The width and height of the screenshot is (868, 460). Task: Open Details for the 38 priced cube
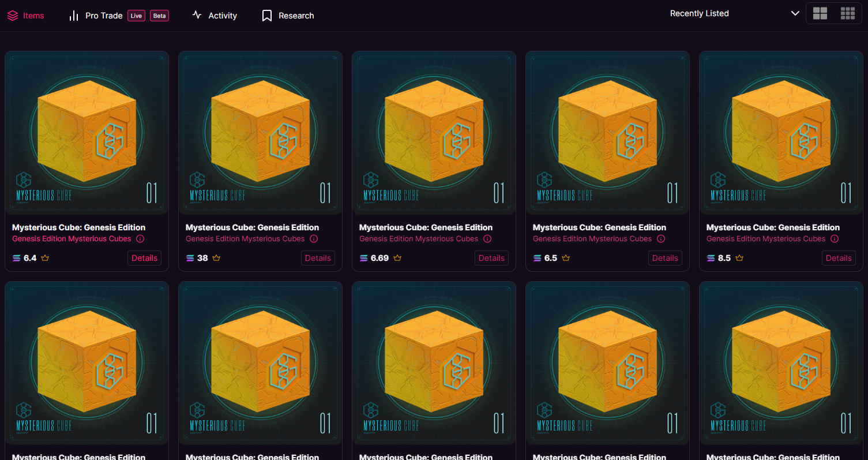[x=318, y=258]
